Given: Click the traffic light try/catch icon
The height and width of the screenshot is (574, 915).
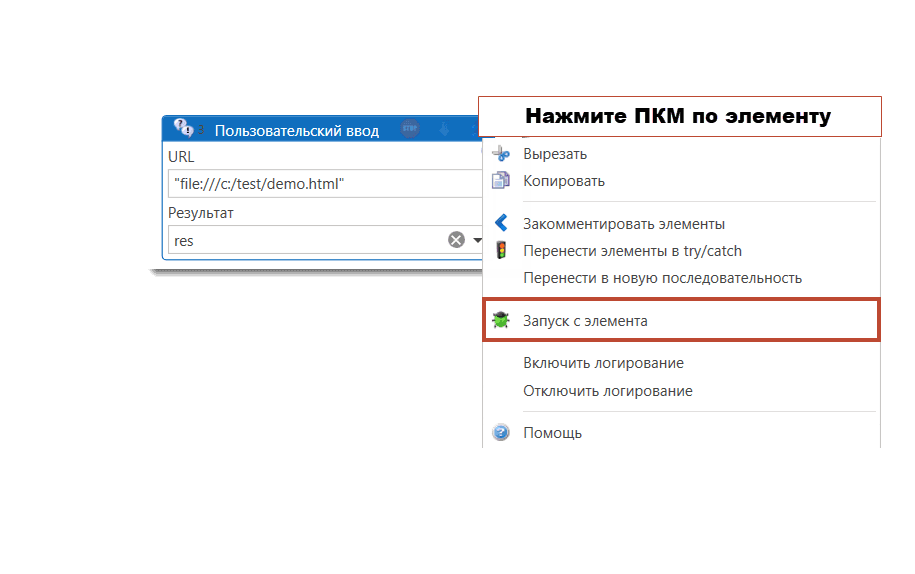Looking at the screenshot, I should 502,251.
